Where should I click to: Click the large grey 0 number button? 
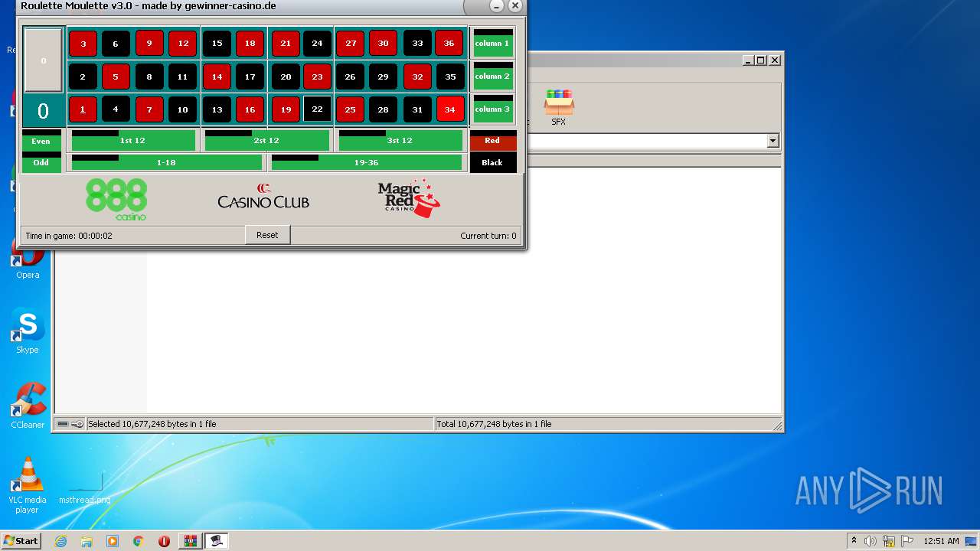tap(43, 60)
